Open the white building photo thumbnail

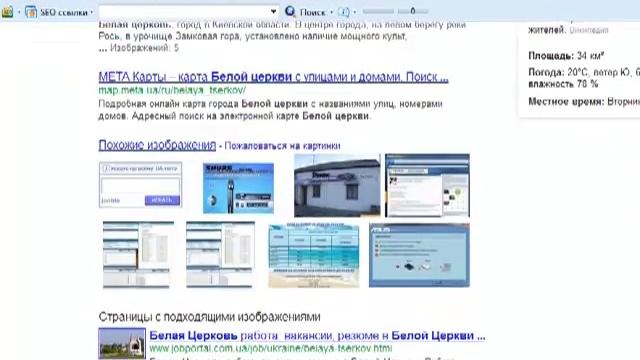click(x=337, y=185)
